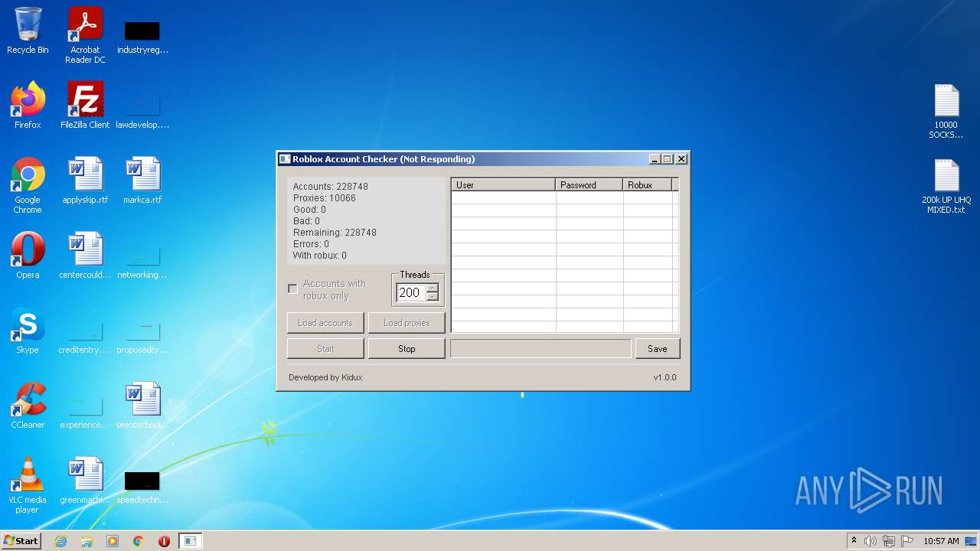Click the Roblox Account Checker title icon
This screenshot has width=980, height=551.
[x=285, y=159]
